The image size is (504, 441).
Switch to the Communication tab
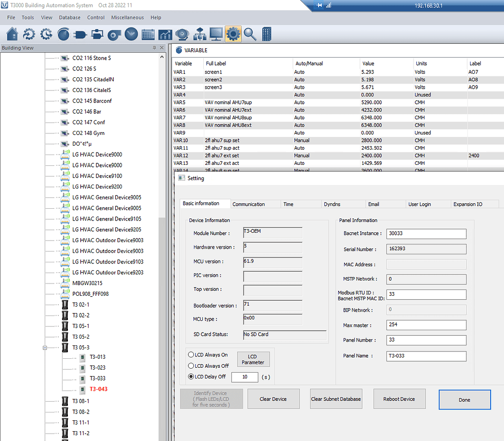pos(255,204)
